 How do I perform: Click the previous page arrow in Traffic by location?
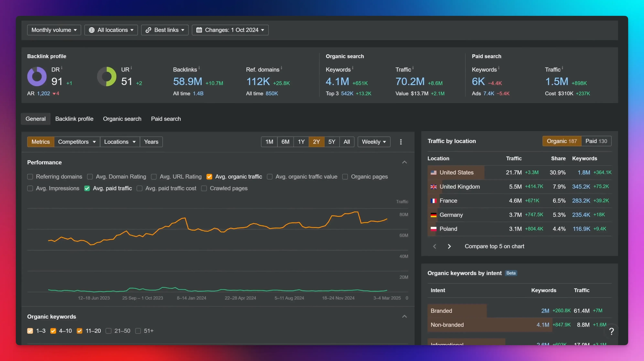[x=435, y=246]
